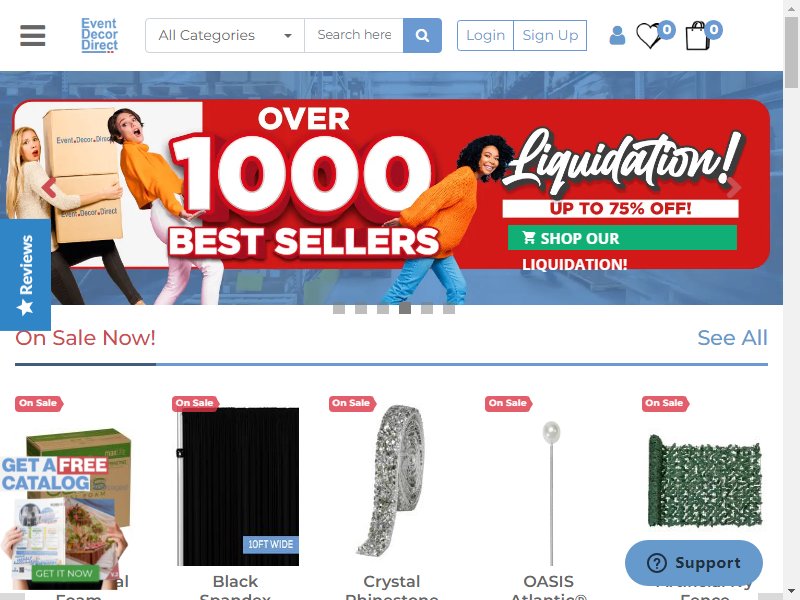This screenshot has width=800, height=600.
Task: Follow the See All sale link
Action: click(732, 338)
